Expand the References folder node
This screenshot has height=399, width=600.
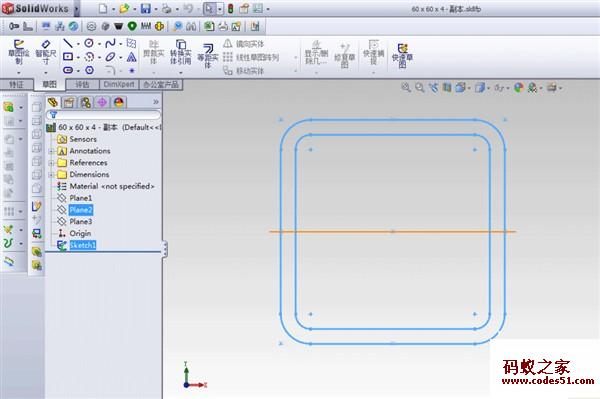pyautogui.click(x=51, y=163)
